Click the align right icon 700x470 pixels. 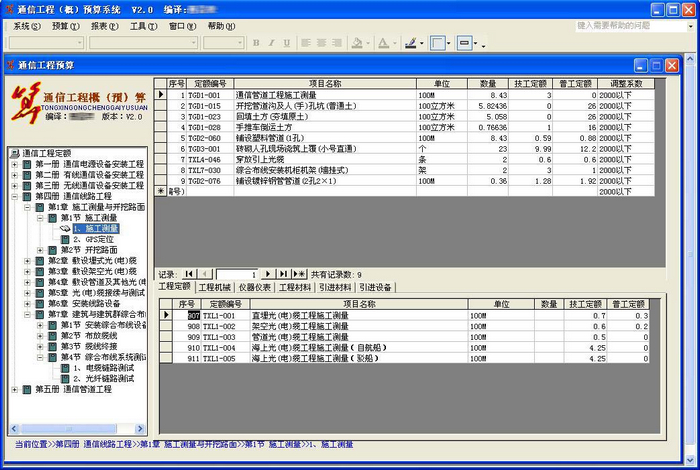click(x=337, y=43)
